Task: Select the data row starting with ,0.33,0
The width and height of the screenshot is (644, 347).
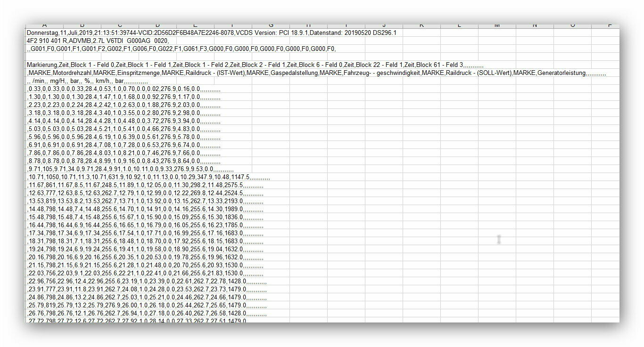Action: [124, 89]
